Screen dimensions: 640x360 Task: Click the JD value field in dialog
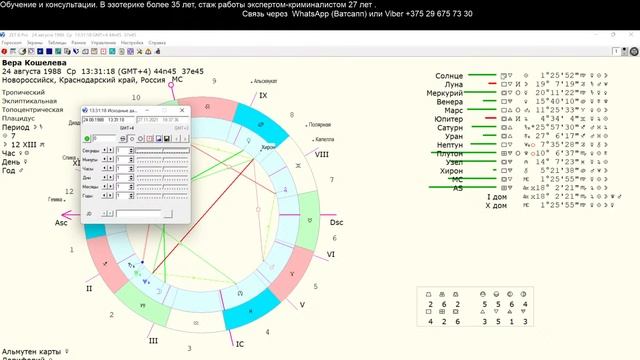(139, 213)
